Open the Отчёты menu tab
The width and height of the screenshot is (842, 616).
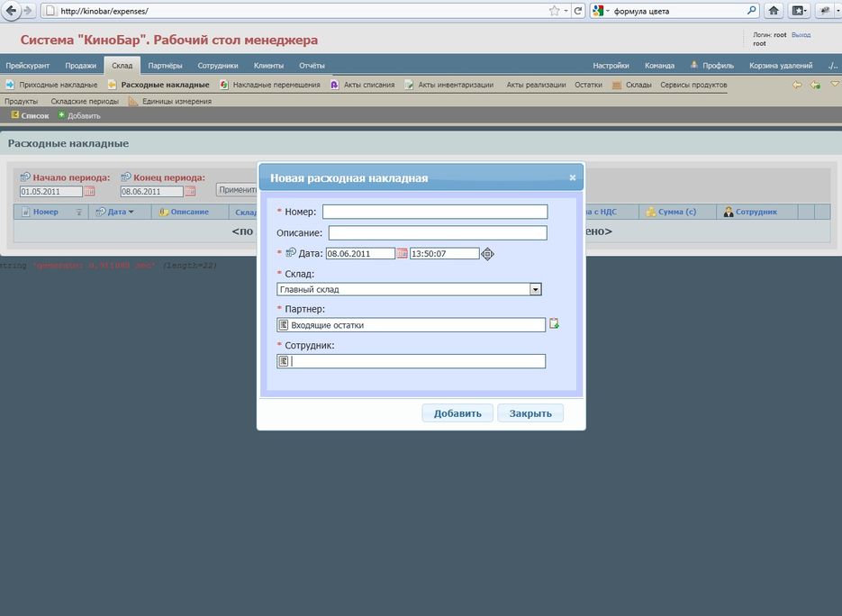(312, 66)
